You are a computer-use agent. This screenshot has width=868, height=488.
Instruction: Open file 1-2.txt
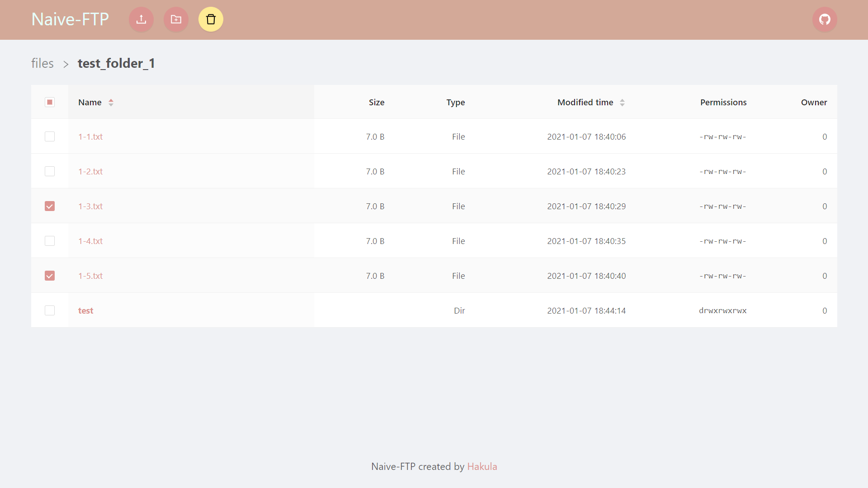pos(90,171)
